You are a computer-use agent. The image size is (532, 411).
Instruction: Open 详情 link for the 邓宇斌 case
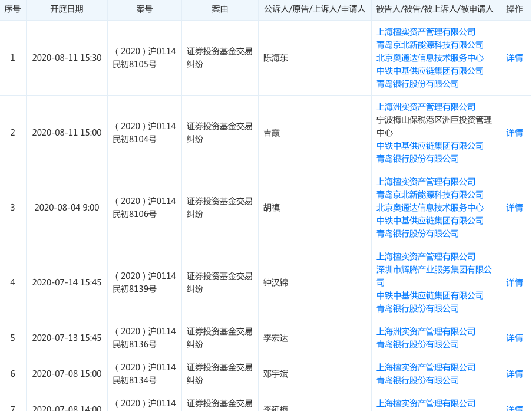click(514, 374)
